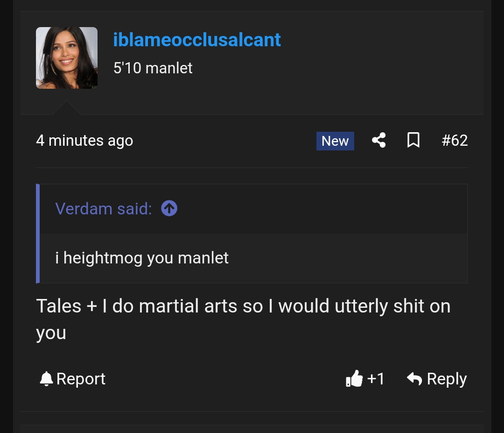This screenshot has height=433, width=504.
Task: Bookmark this post with the bookmark icon
Action: click(413, 140)
